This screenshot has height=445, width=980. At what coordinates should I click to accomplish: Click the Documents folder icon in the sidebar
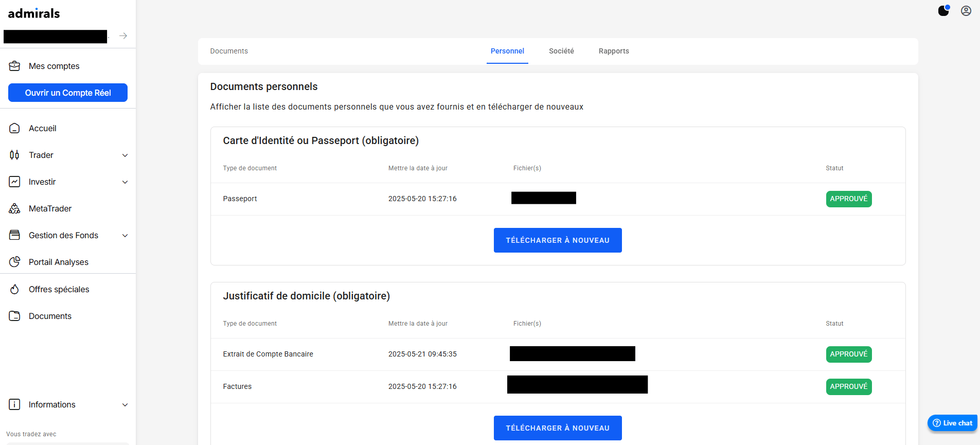(14, 316)
